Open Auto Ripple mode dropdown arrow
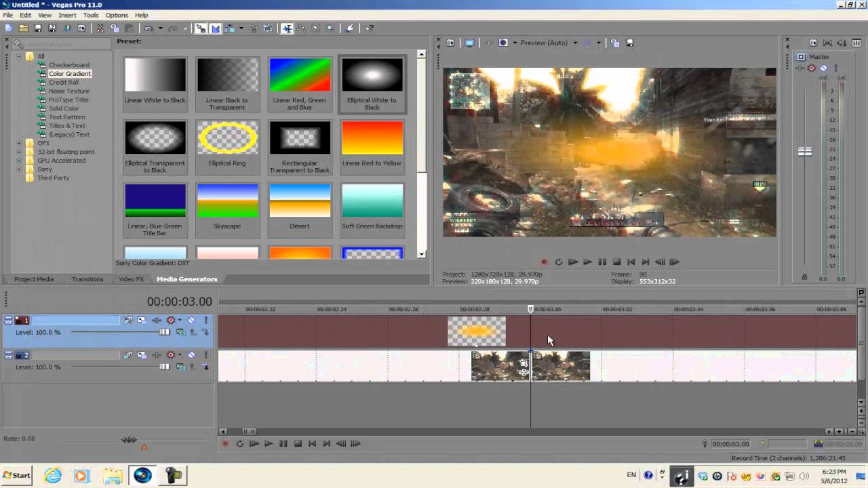Image resolution: width=868 pixels, height=488 pixels. 241,28
